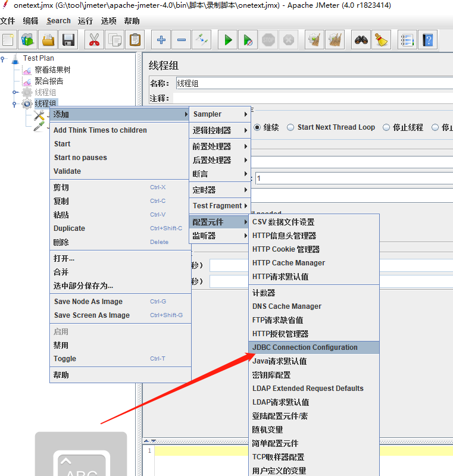Click the Paste clipboard icon
Image resolution: width=453 pixels, height=476 pixels.
pos(135,40)
